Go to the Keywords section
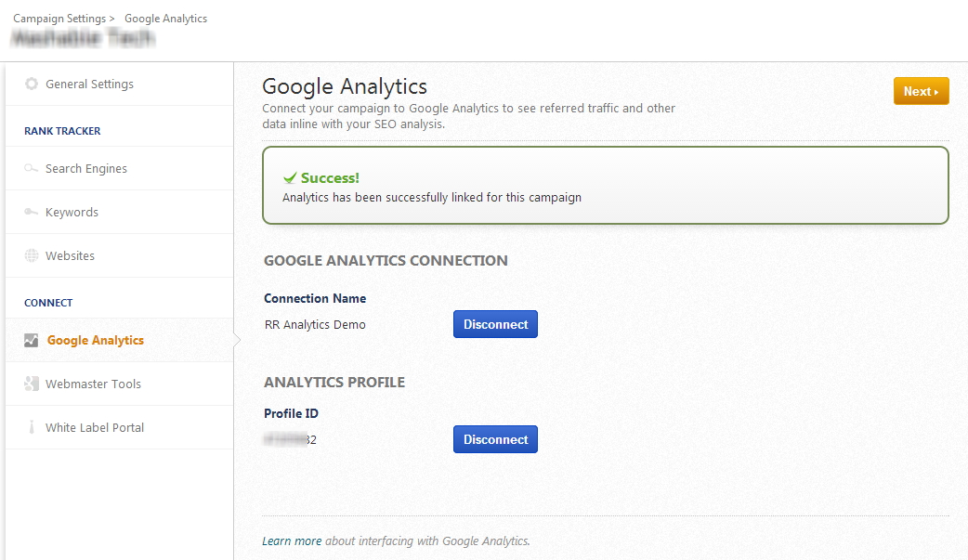The height and width of the screenshot is (560, 968). click(72, 213)
